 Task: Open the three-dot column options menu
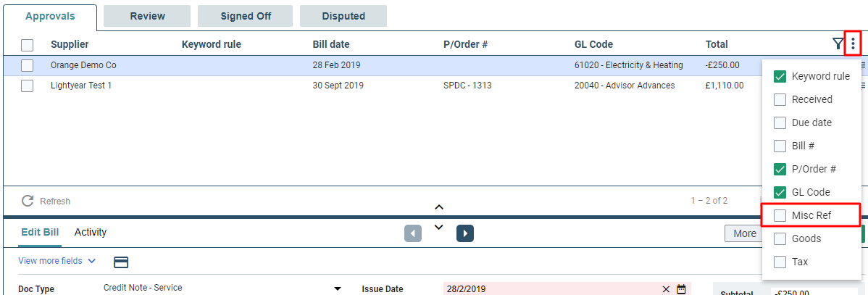[x=853, y=43]
